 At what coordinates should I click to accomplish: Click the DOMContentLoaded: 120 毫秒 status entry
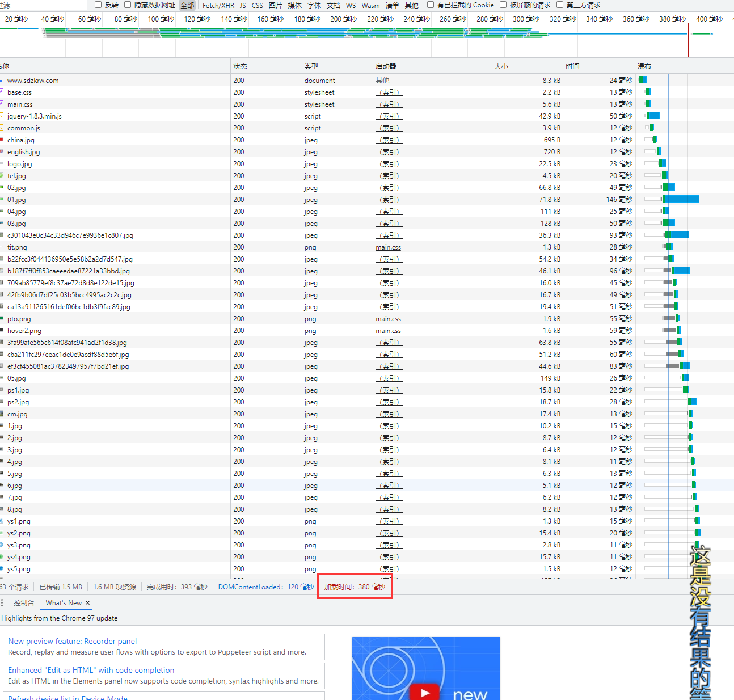tap(266, 587)
